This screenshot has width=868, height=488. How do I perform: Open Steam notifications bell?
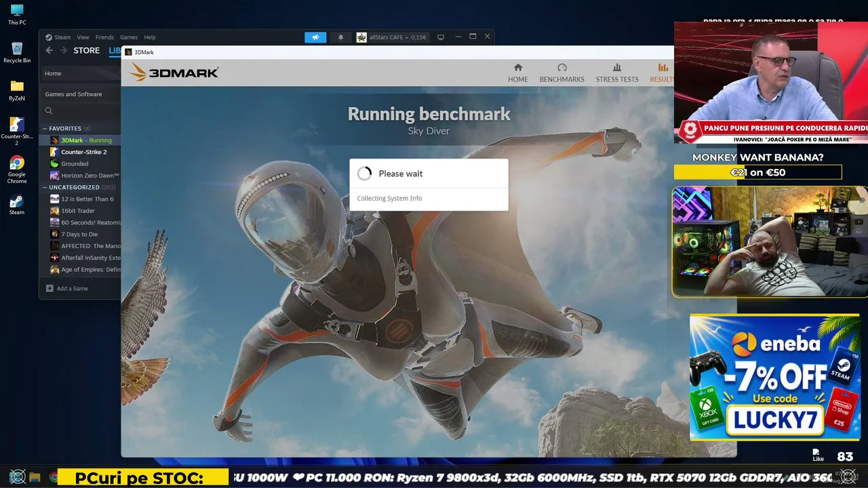pos(340,37)
